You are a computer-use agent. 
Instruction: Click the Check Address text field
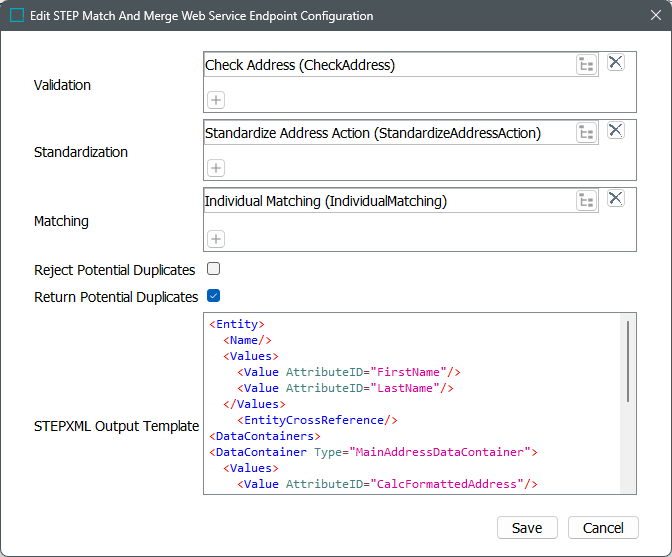[x=386, y=65]
